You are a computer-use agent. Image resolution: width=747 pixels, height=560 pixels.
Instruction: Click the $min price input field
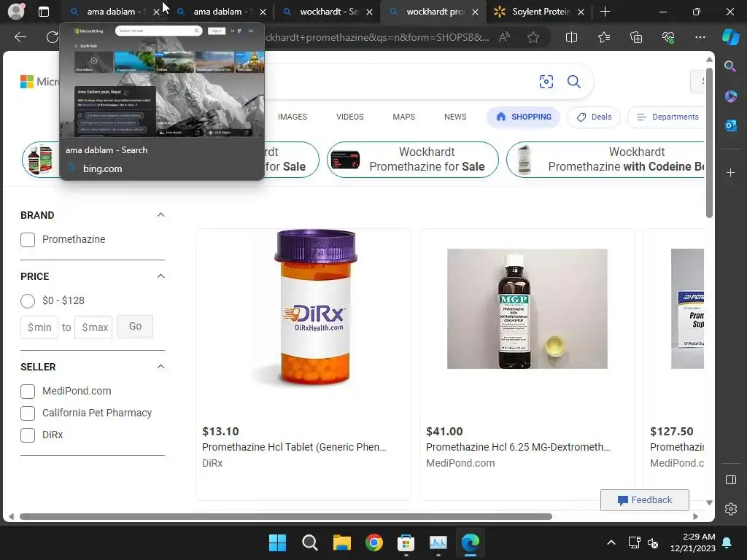click(39, 327)
